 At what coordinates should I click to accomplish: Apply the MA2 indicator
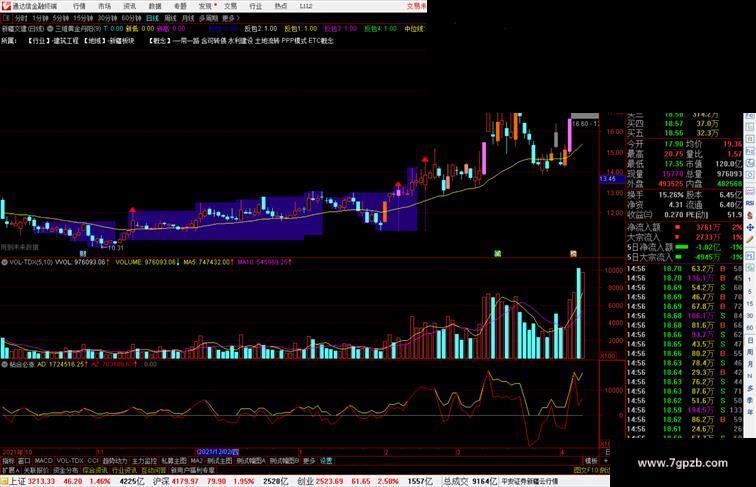(196, 461)
